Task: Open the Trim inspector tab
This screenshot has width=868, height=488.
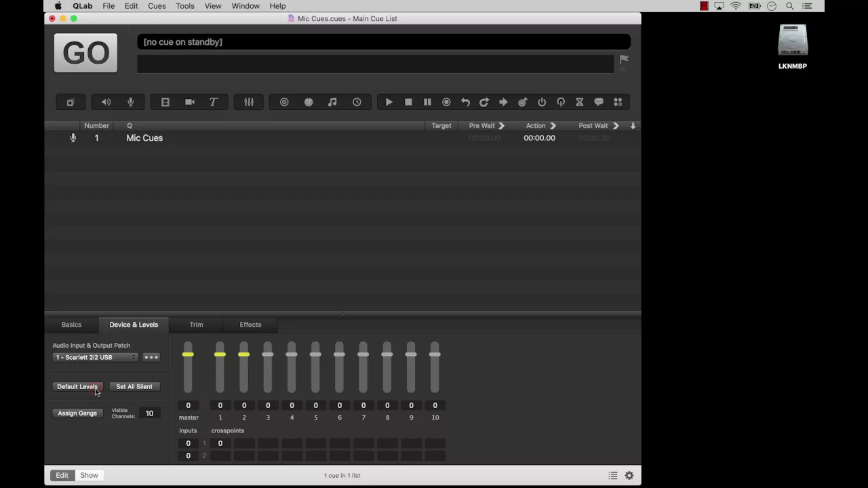Action: (196, 325)
